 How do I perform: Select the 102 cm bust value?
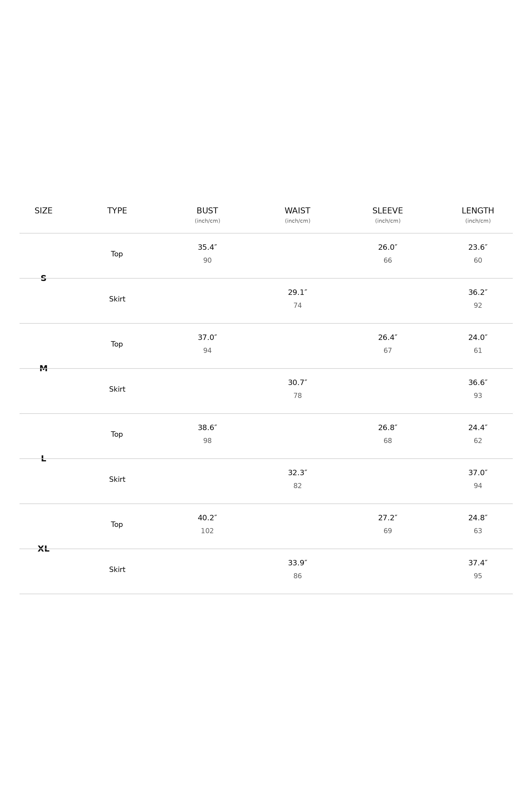pos(207,531)
